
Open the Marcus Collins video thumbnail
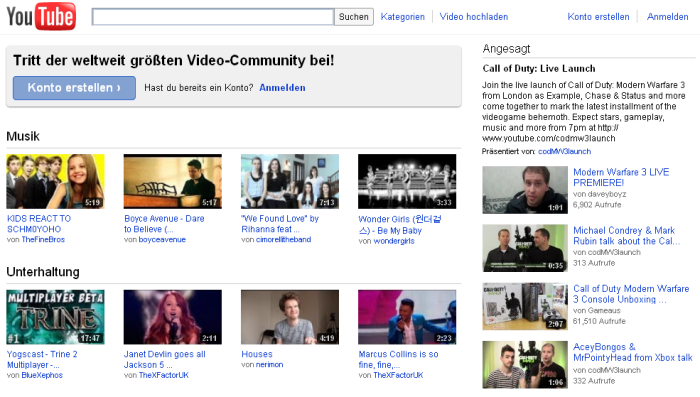tap(407, 317)
